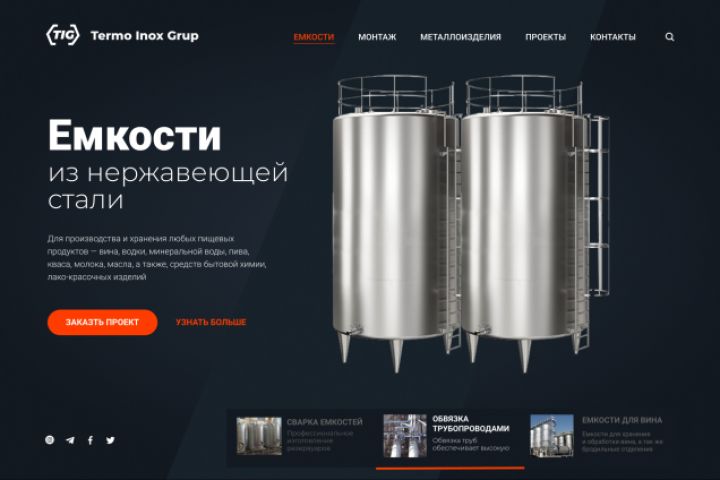Click the stainless steel tanks hero image

[x=471, y=224]
